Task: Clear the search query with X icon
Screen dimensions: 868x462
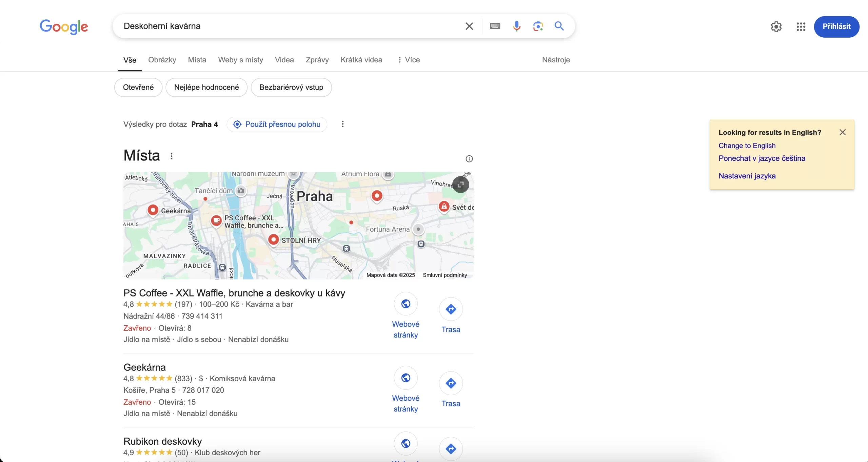Action: (x=469, y=26)
